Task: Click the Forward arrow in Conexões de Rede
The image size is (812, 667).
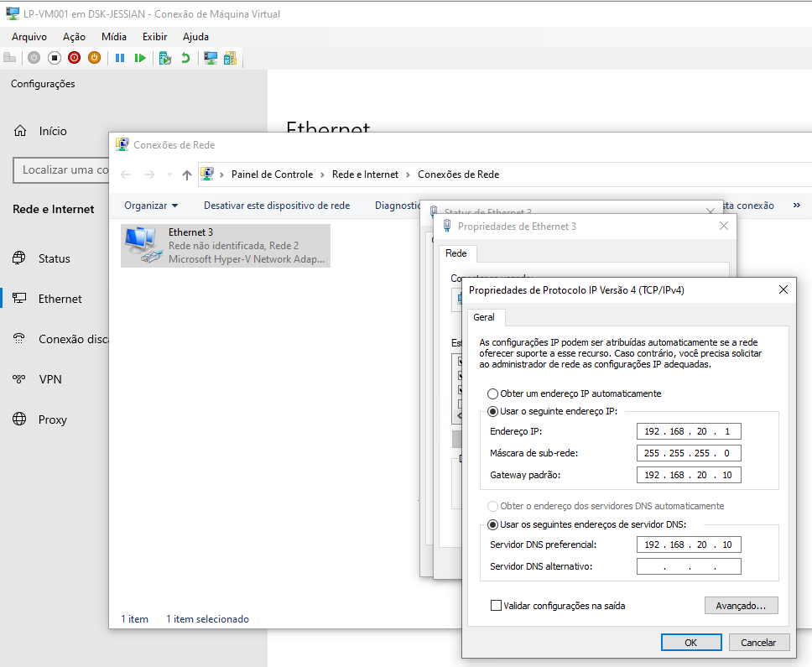Action: click(x=149, y=175)
